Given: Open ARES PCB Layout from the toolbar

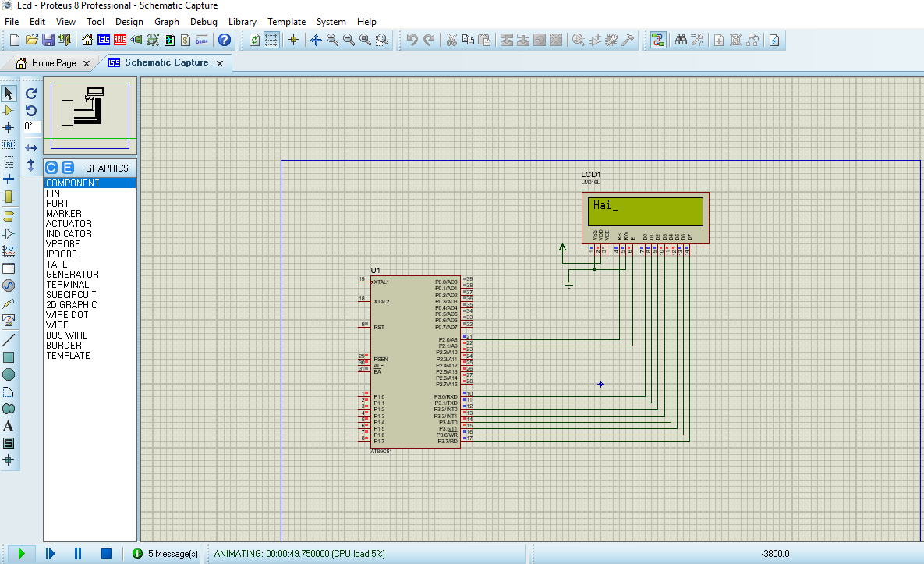Looking at the screenshot, I should coord(120,40).
